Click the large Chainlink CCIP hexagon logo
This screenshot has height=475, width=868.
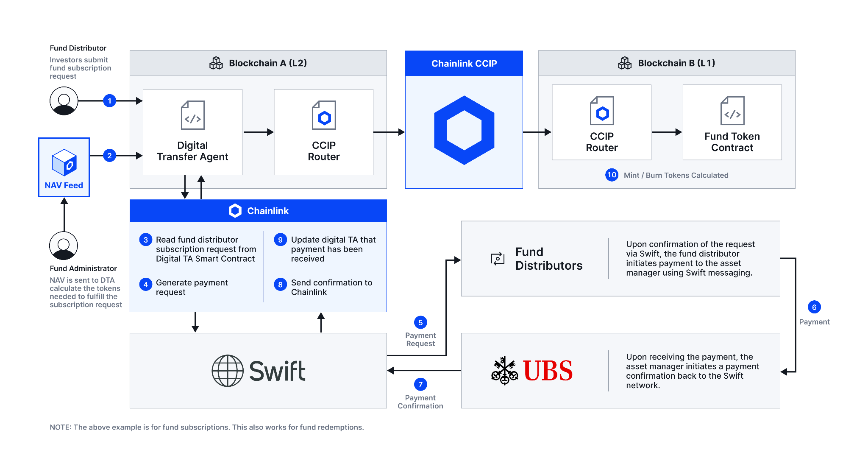point(464,130)
